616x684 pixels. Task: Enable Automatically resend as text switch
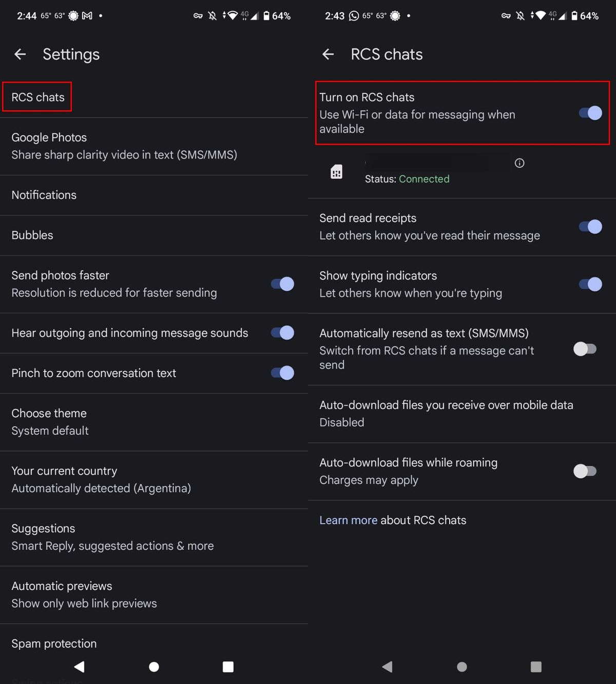click(585, 349)
